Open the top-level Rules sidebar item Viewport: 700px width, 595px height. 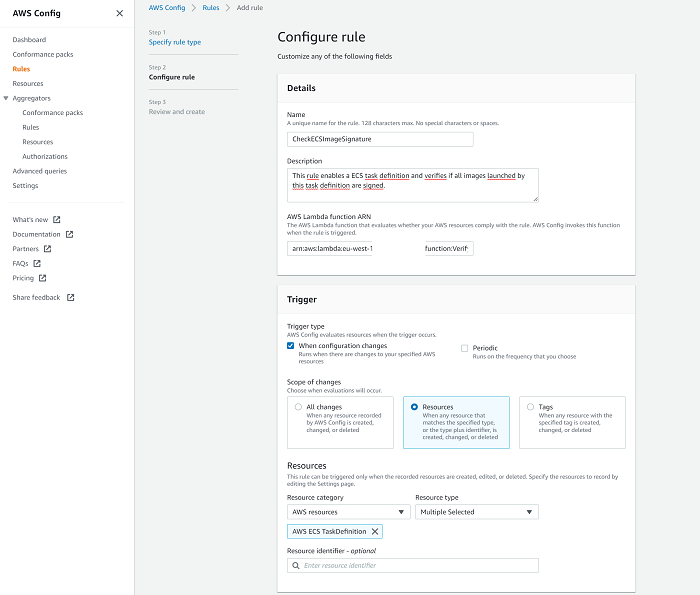(21, 69)
